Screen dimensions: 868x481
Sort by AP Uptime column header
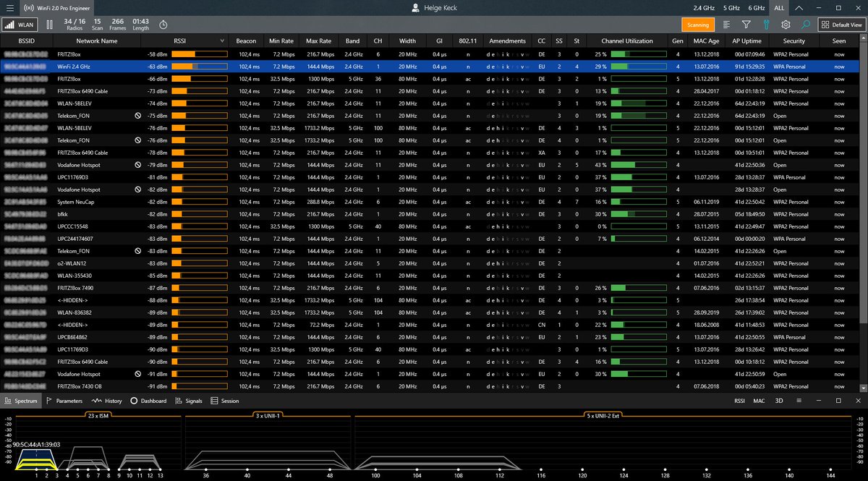click(x=746, y=41)
